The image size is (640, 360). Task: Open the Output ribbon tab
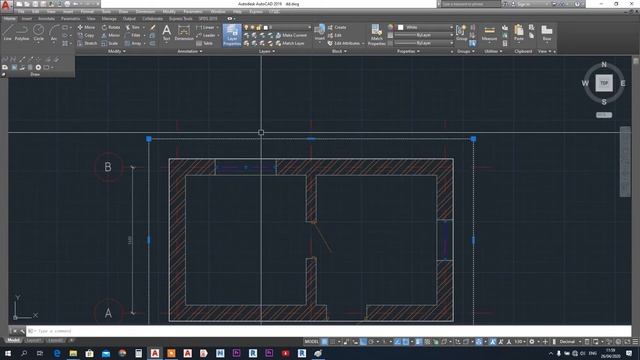(129, 18)
